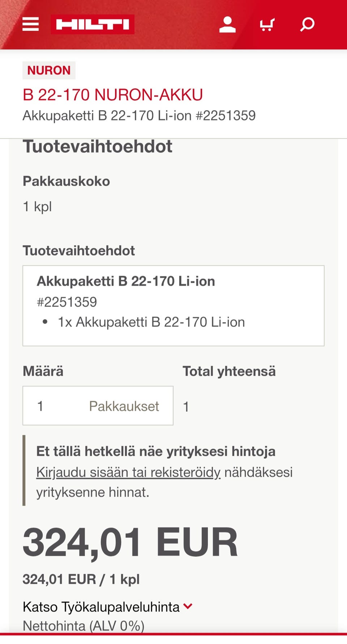Click the Et tällä hetkellä näe yrityksesi hintoja notice
The height and width of the screenshot is (644, 347).
[x=156, y=451]
